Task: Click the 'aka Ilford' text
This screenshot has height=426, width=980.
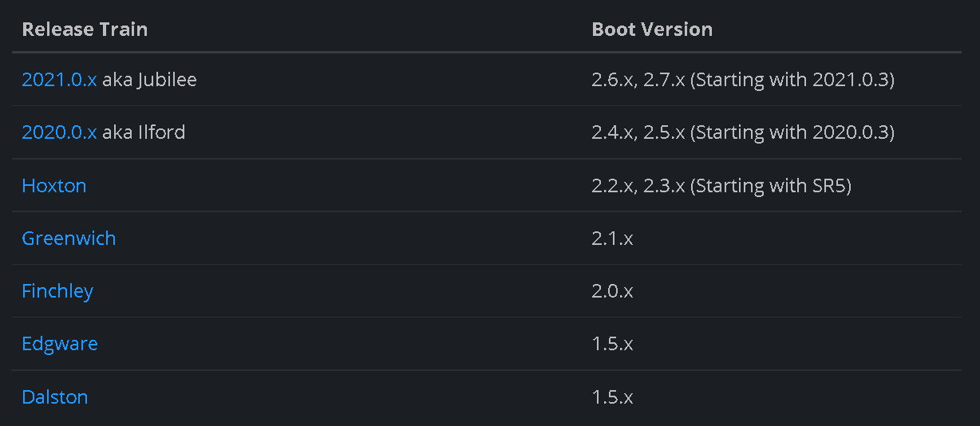Action: pos(144,132)
